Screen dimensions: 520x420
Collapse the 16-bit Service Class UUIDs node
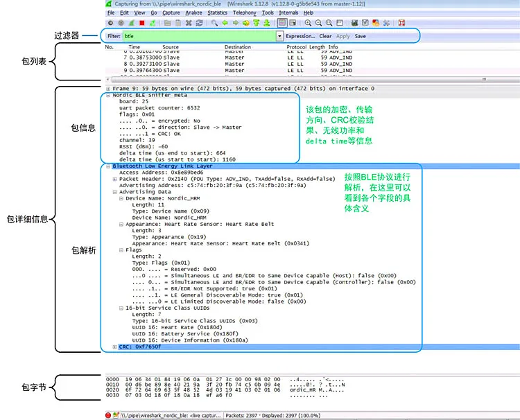(121, 308)
